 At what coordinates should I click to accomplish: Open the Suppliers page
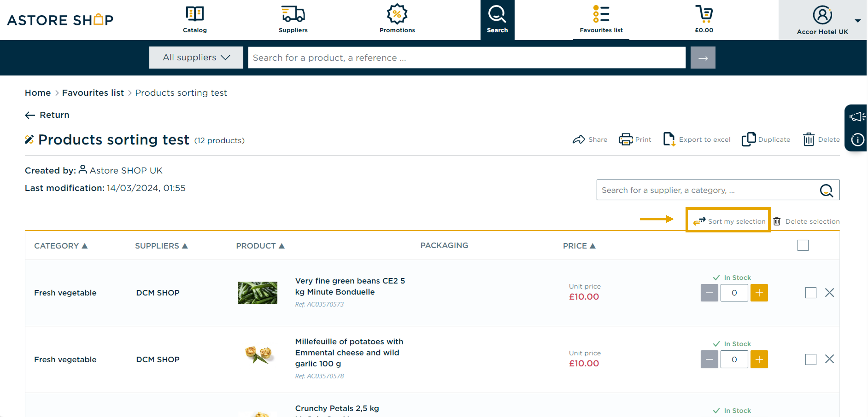293,20
